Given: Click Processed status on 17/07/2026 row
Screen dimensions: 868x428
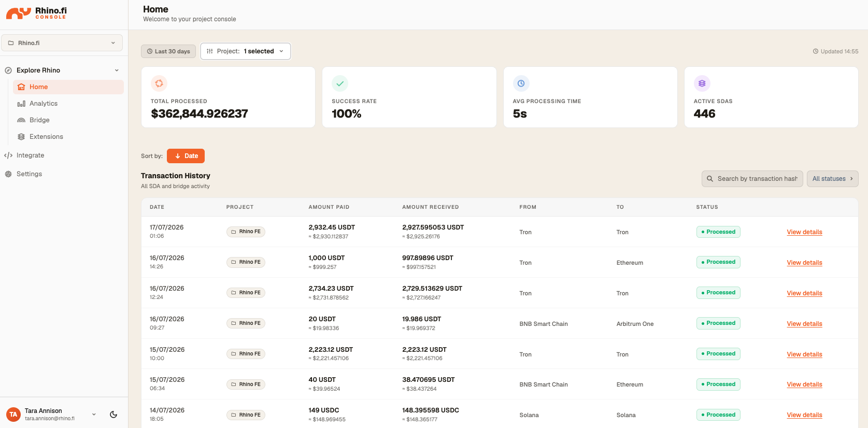Looking at the screenshot, I should coord(718,232).
